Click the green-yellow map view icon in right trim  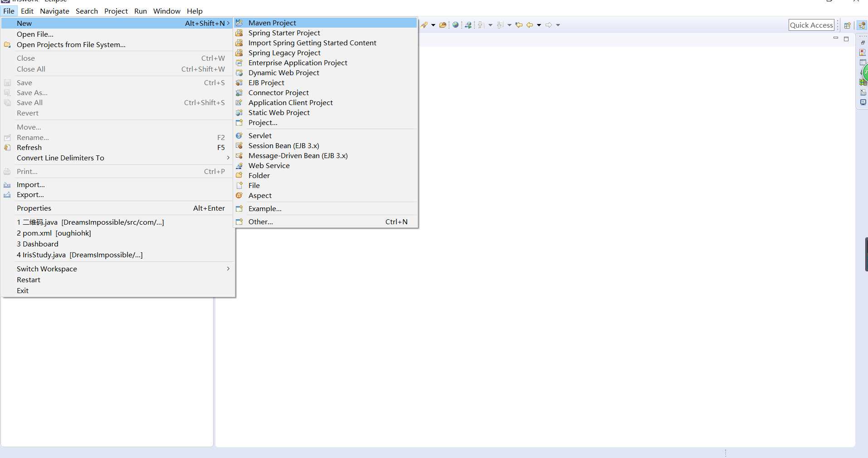(x=863, y=82)
